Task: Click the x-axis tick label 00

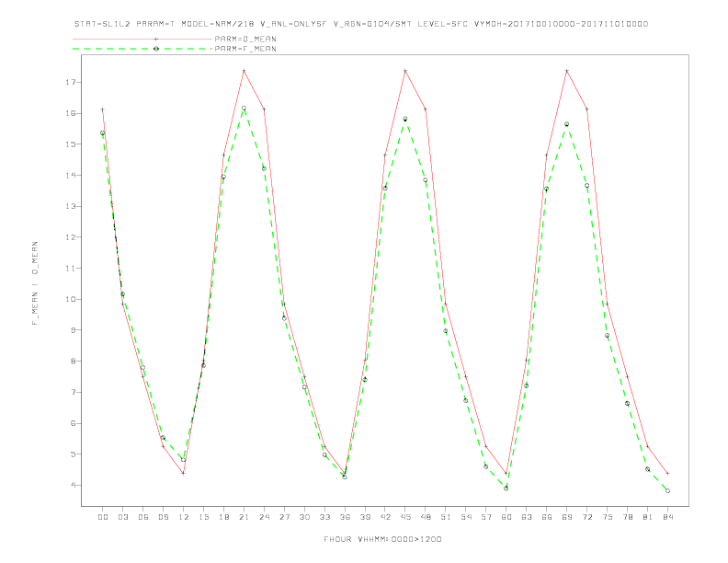Action: pos(103,517)
